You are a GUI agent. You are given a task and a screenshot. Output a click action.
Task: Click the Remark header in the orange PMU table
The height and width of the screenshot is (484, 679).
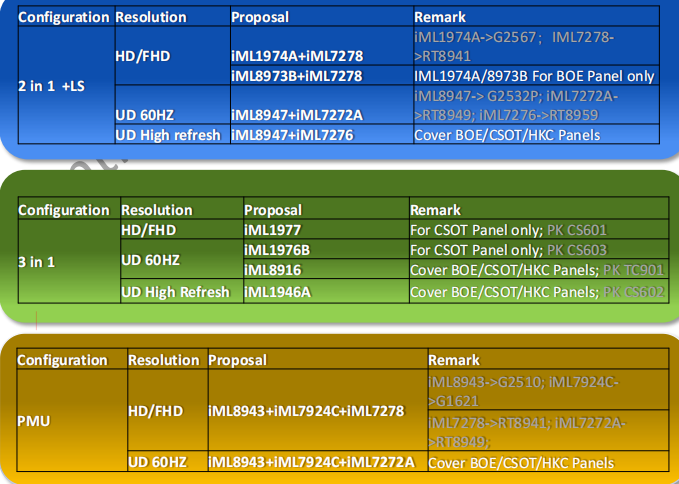click(x=454, y=360)
